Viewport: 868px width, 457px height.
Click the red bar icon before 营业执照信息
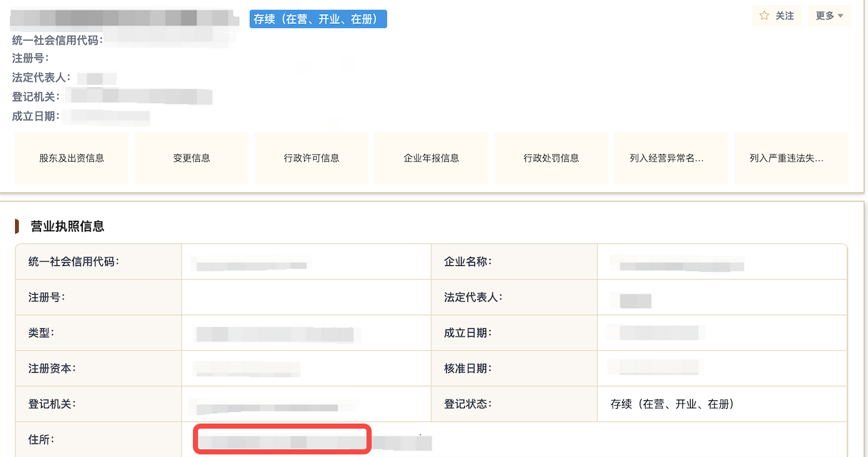pos(17,227)
